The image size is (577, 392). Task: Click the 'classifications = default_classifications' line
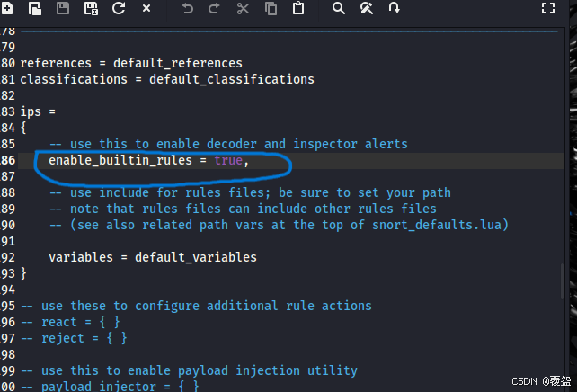[x=167, y=79]
